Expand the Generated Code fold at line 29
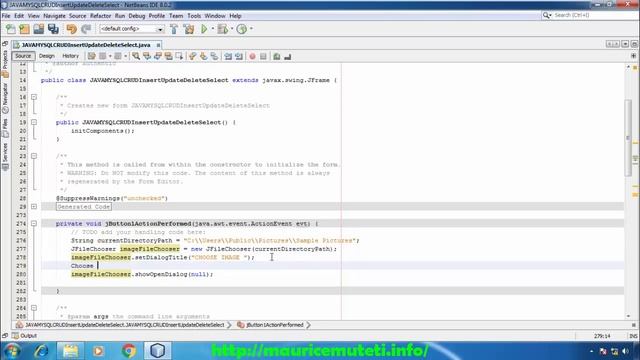 pyautogui.click(x=34, y=207)
